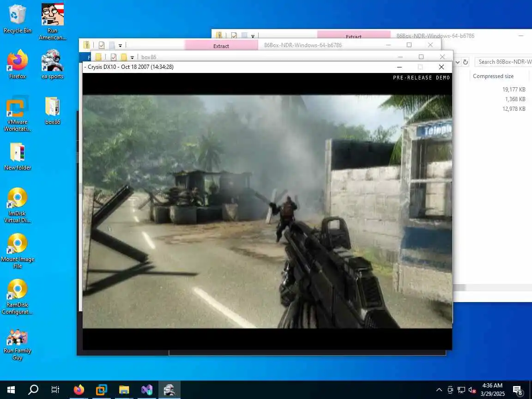Select the ImDisk Virtual Disk shortcut

click(17, 205)
